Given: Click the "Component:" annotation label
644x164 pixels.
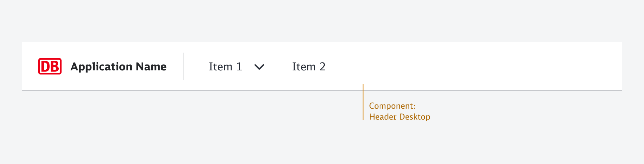Looking at the screenshot, I should tap(392, 106).
